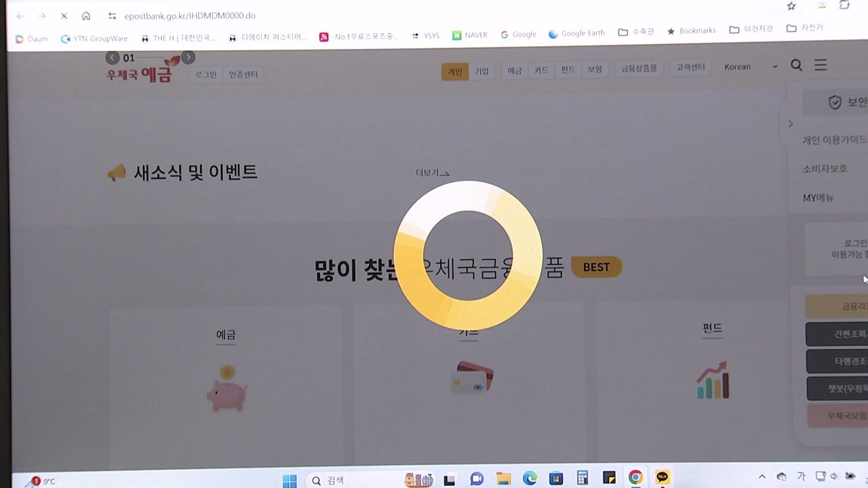Expand the Bookmarks star folder

(691, 31)
